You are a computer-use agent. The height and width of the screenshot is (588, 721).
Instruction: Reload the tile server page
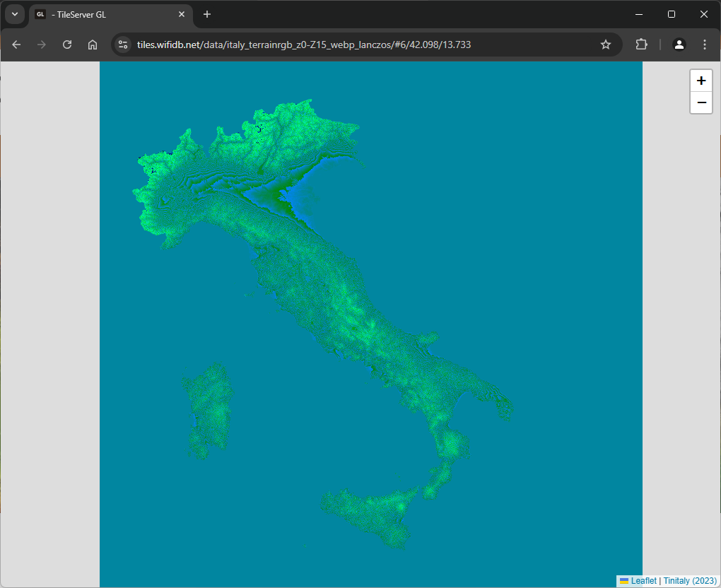point(67,45)
